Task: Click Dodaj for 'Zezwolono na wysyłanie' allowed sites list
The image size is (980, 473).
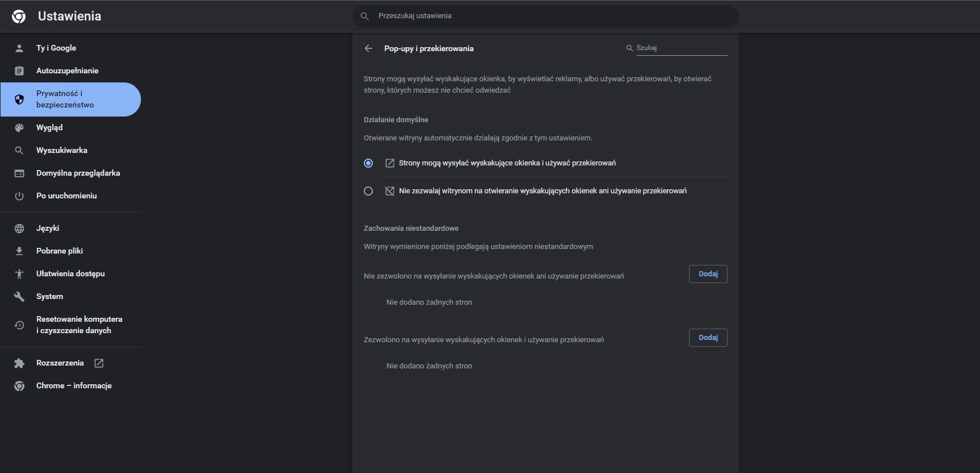Action: [x=708, y=338]
